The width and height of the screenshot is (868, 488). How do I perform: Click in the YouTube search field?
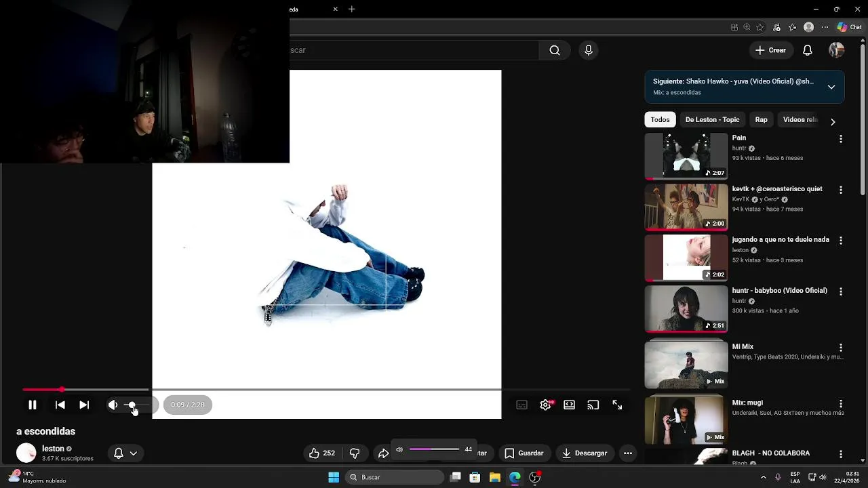coord(414,50)
